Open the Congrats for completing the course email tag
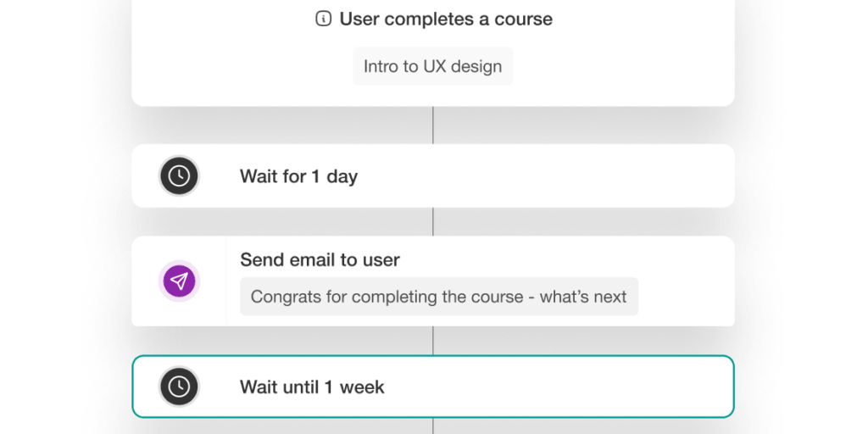This screenshot has width=868, height=434. (x=438, y=297)
